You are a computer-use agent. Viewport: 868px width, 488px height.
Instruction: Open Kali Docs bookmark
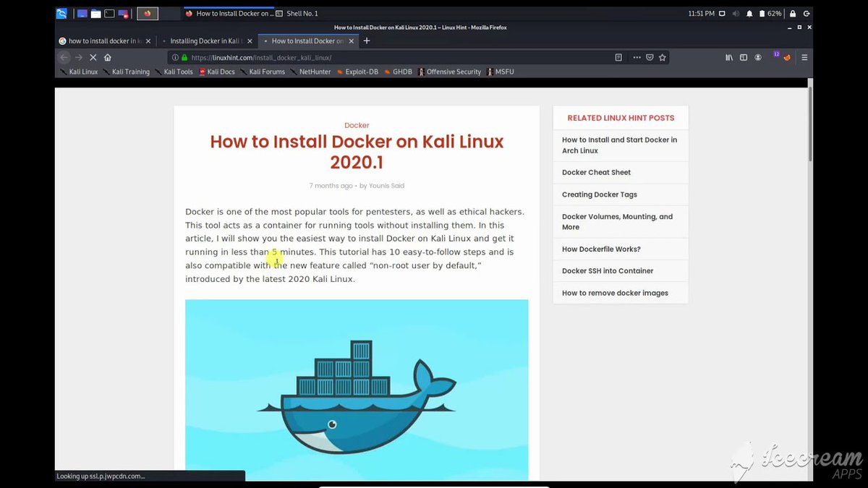point(217,72)
